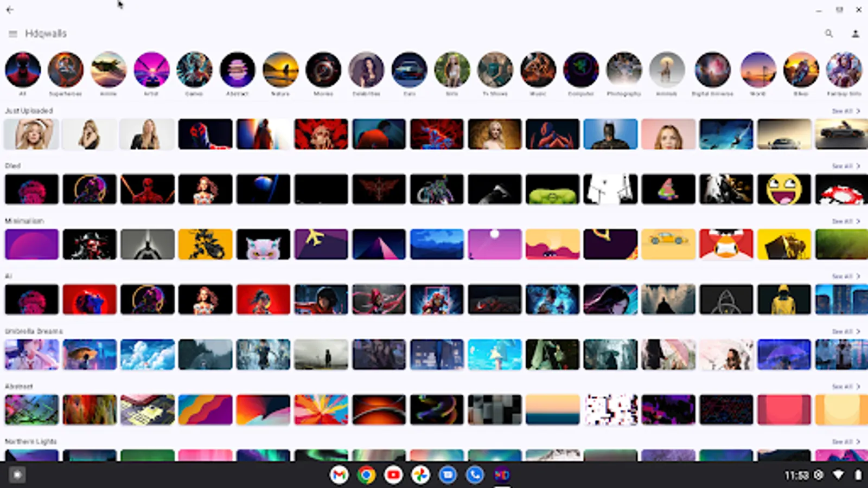Open the Phone app on the shelf
The width and height of the screenshot is (868, 488).
tap(475, 475)
